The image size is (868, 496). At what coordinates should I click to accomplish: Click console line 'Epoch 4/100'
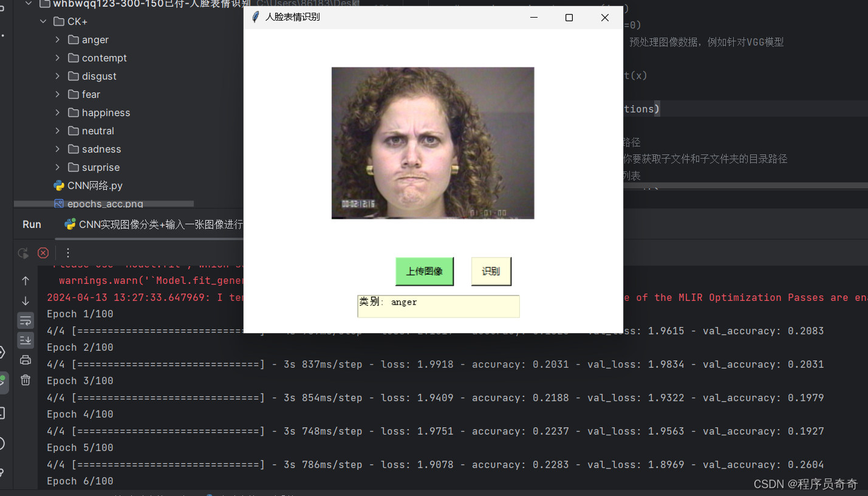(80, 415)
